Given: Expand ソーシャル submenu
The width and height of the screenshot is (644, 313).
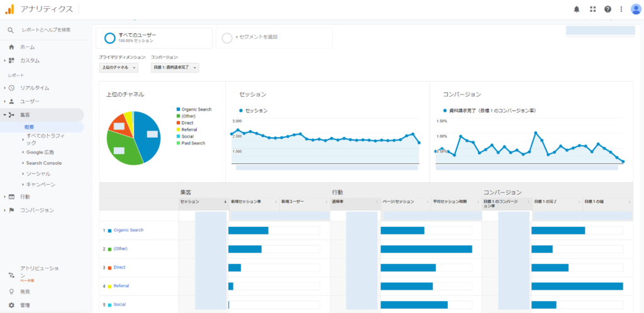Looking at the screenshot, I should (23, 174).
